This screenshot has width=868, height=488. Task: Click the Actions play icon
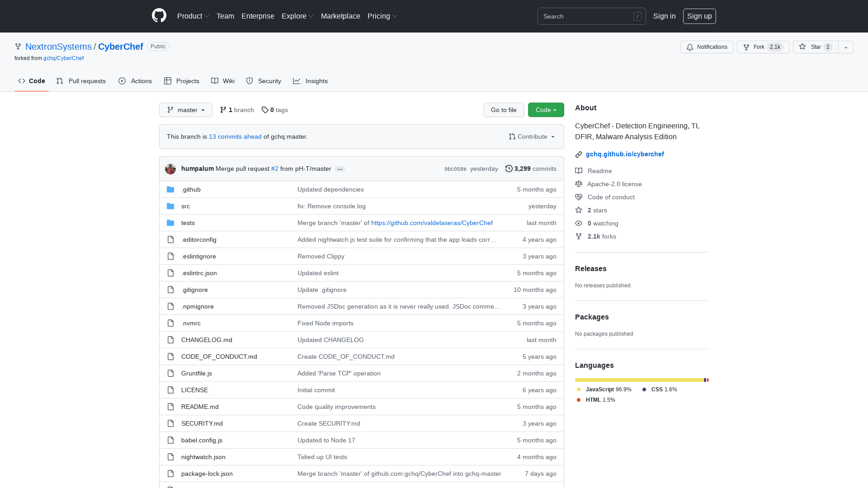pyautogui.click(x=122, y=81)
